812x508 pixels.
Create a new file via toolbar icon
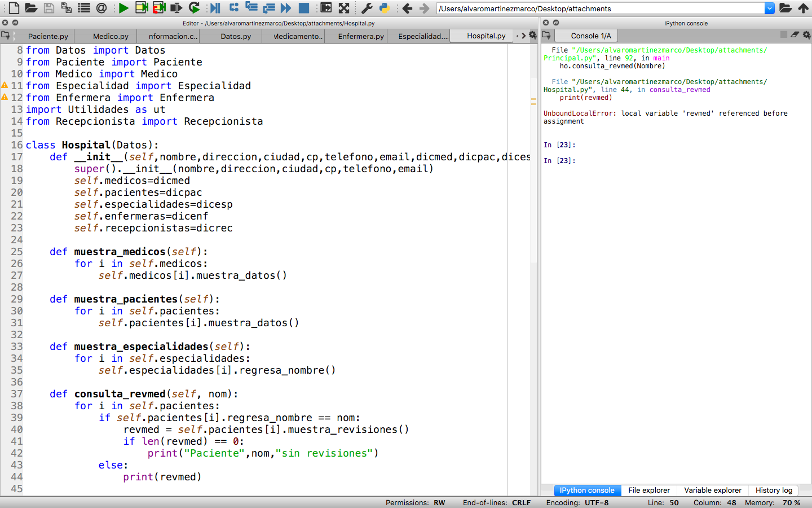14,8
